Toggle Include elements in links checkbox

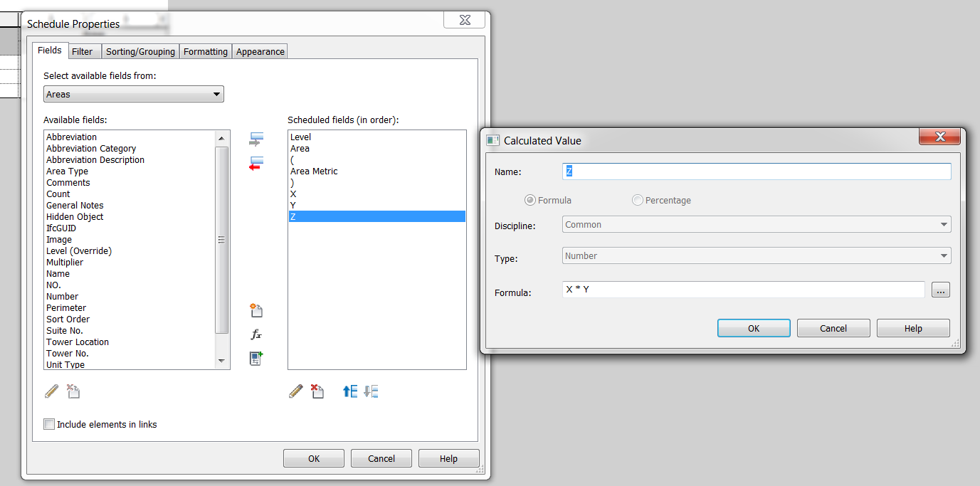pyautogui.click(x=49, y=424)
